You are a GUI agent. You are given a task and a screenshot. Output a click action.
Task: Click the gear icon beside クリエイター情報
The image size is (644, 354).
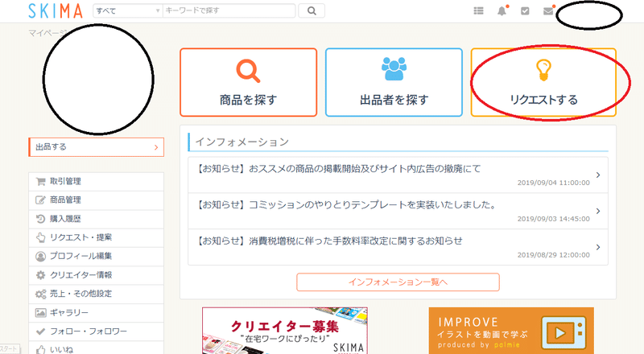point(40,275)
